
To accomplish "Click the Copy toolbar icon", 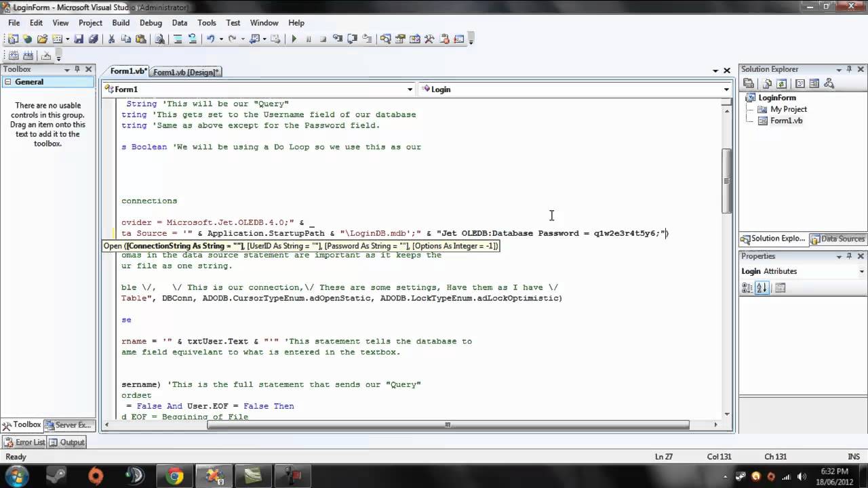I will 125,39.
